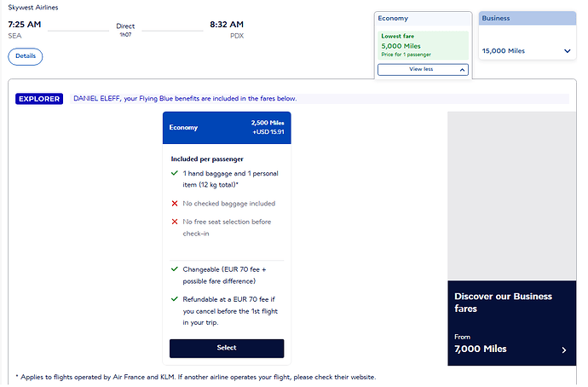
Task: Select the Business fare tab header
Action: coord(527,19)
